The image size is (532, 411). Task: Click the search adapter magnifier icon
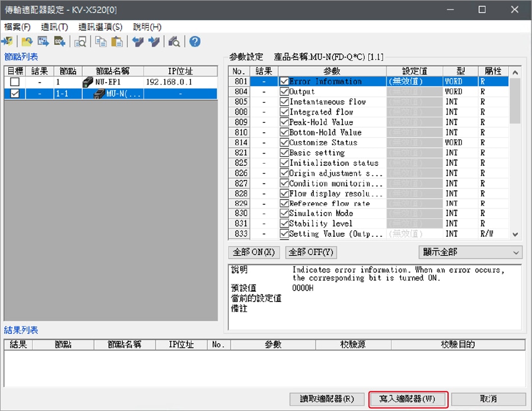(x=174, y=41)
